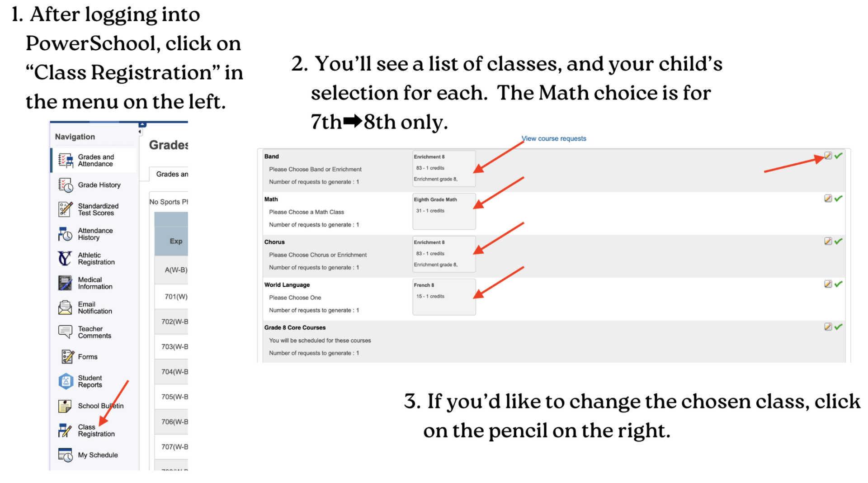The image size is (868, 483).
Task: Click the Eighth Grade Math selection box
Action: point(443,211)
